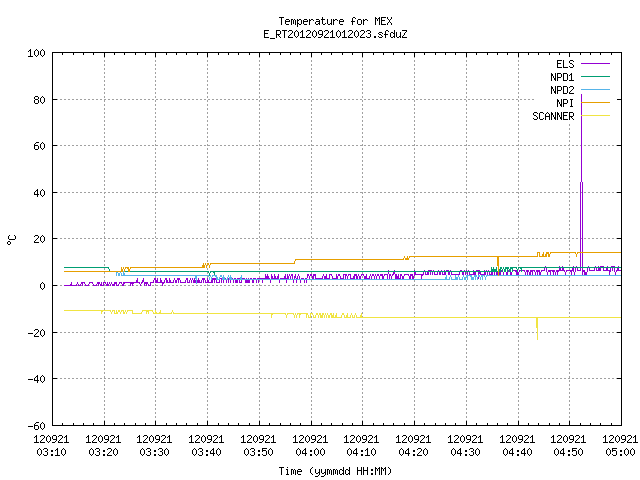Click the y-axis label 20

pos(39,239)
